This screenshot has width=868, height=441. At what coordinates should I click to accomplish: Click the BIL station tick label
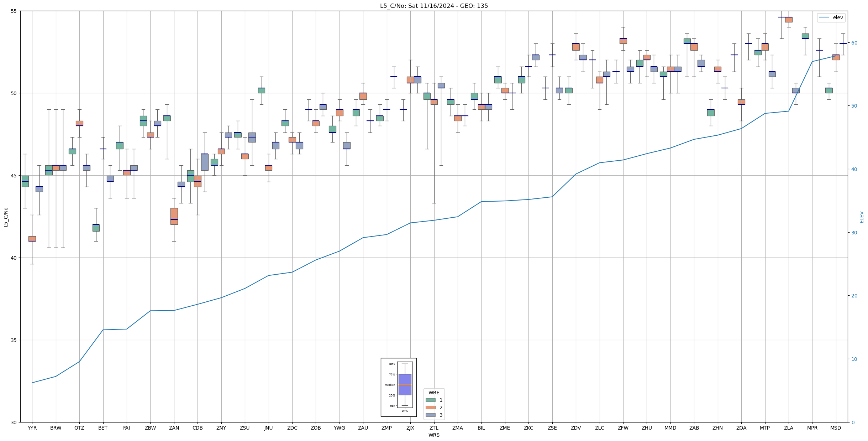[x=481, y=428]
